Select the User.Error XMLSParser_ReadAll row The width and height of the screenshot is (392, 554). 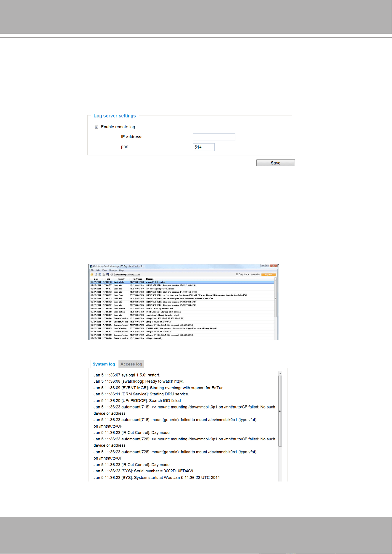point(182,295)
